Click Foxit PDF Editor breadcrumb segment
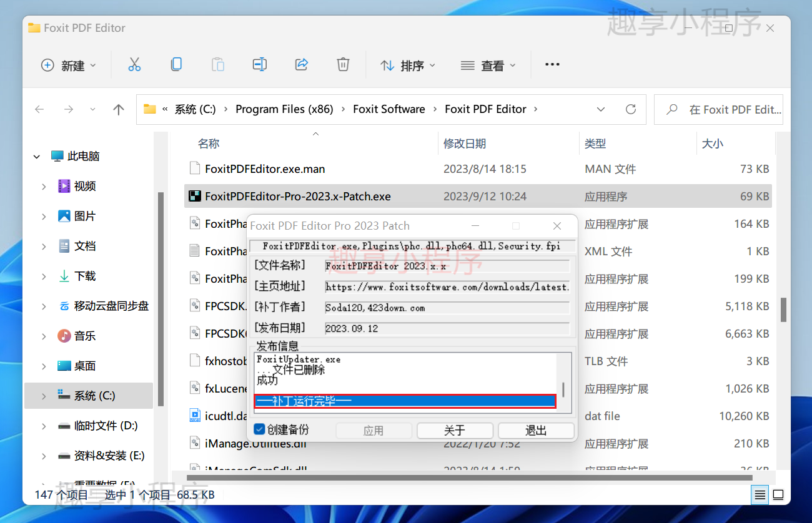 (x=485, y=109)
